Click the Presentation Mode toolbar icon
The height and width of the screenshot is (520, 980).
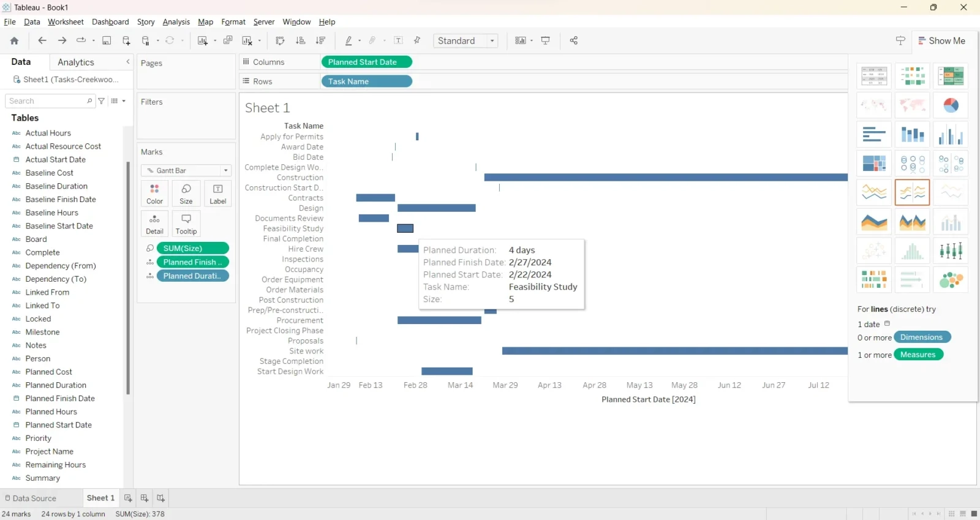tap(545, 40)
